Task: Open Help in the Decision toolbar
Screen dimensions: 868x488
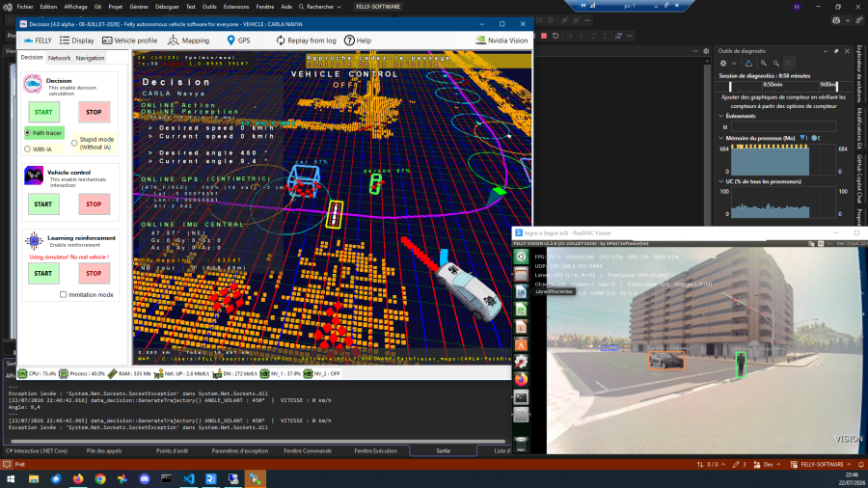Action: (x=358, y=41)
